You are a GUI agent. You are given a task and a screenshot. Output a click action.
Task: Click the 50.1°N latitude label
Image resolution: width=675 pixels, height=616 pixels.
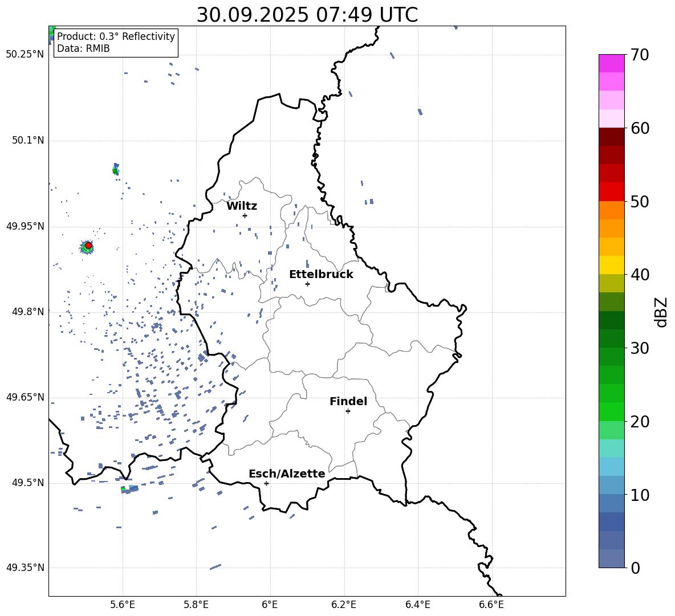click(x=28, y=140)
